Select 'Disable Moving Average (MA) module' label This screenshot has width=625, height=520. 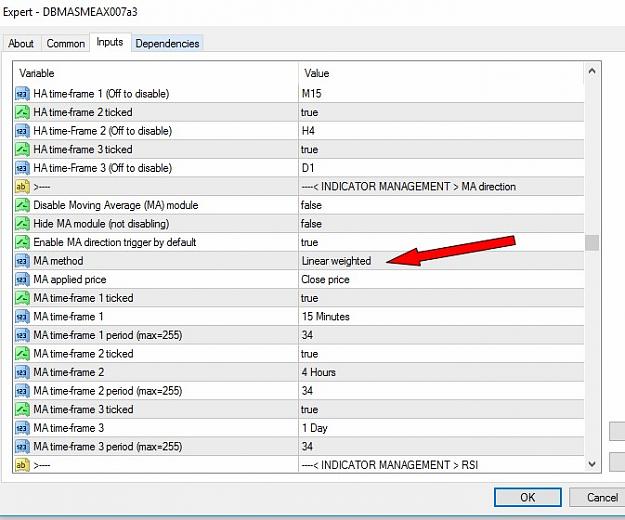(116, 205)
